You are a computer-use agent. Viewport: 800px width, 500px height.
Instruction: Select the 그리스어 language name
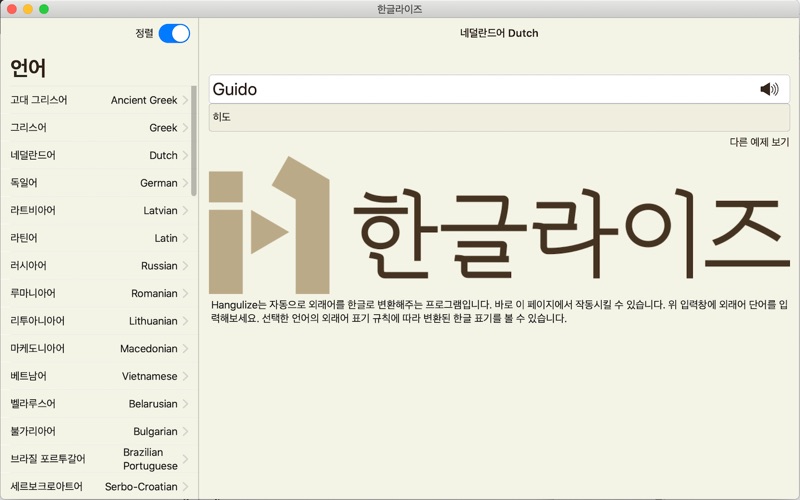click(x=29, y=128)
